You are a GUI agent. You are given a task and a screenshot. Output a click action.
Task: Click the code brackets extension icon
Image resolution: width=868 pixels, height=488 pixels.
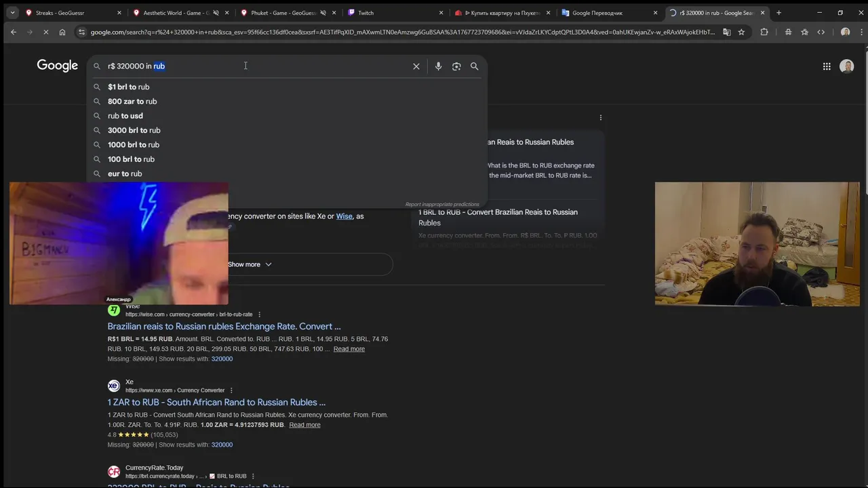tap(821, 32)
